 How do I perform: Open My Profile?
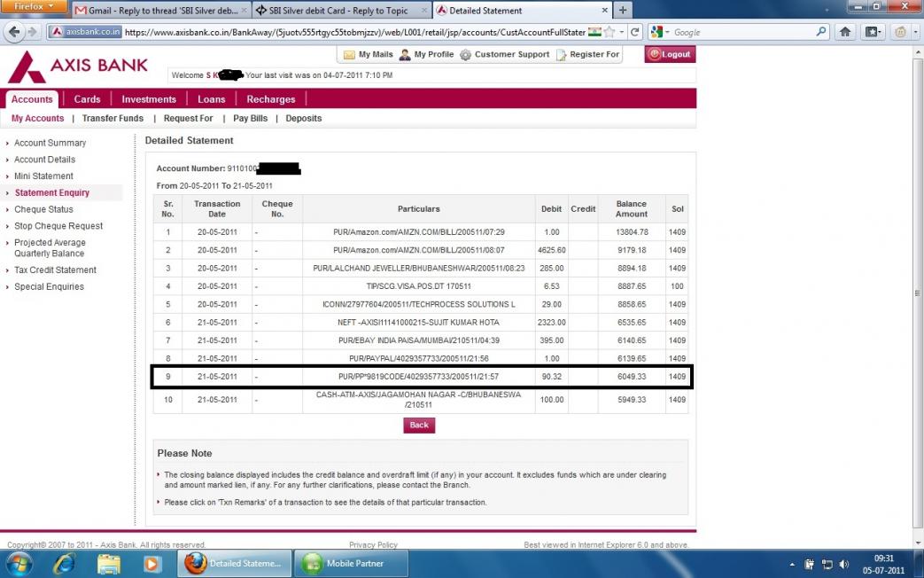tap(426, 54)
